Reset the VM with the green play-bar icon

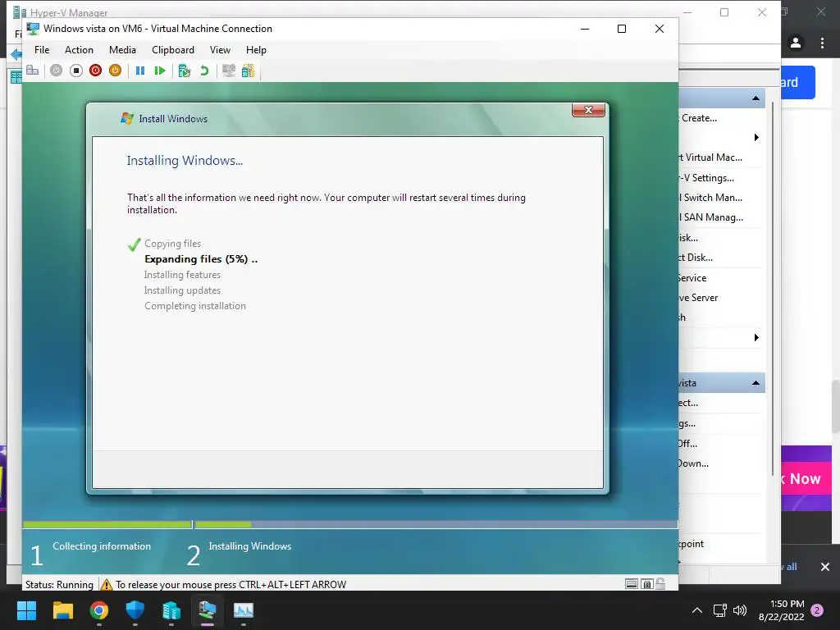point(160,71)
